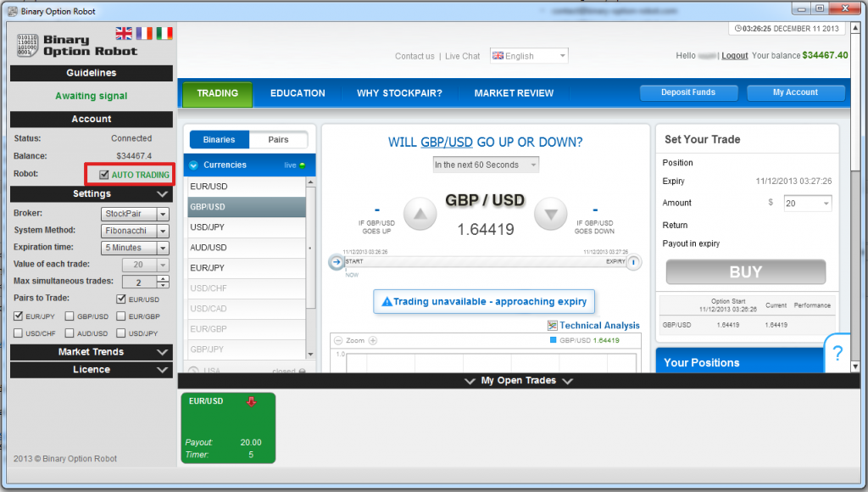Uncheck the EUR/JPY pair checkbox
This screenshot has height=492, width=868.
coord(19,316)
